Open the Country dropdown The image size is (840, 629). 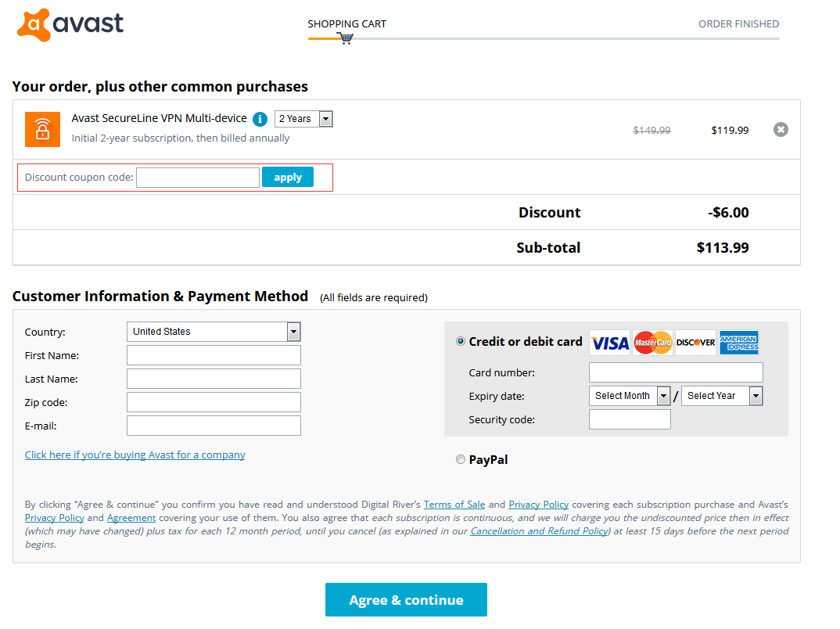(214, 332)
